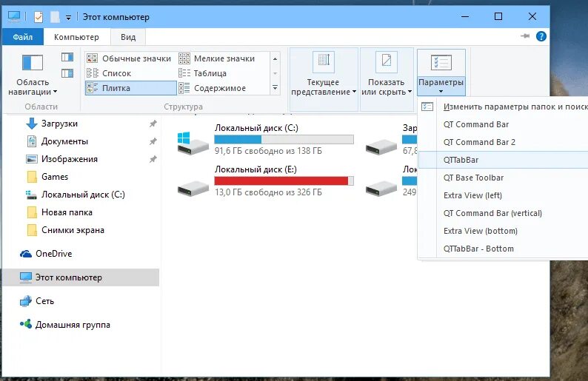This screenshot has height=381, width=588.
Task: Switch to the Компьютер ribbon tab
Action: click(76, 37)
